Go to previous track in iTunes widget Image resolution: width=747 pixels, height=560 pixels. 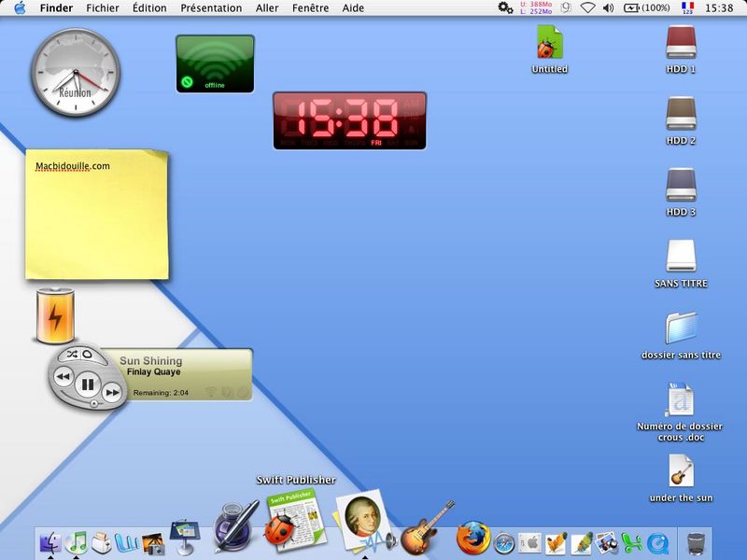[63, 377]
